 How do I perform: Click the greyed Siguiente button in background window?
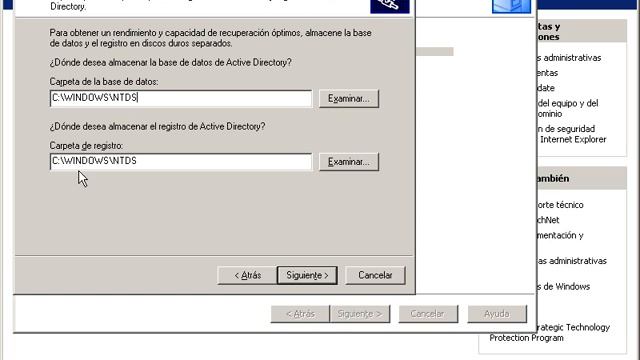click(360, 314)
